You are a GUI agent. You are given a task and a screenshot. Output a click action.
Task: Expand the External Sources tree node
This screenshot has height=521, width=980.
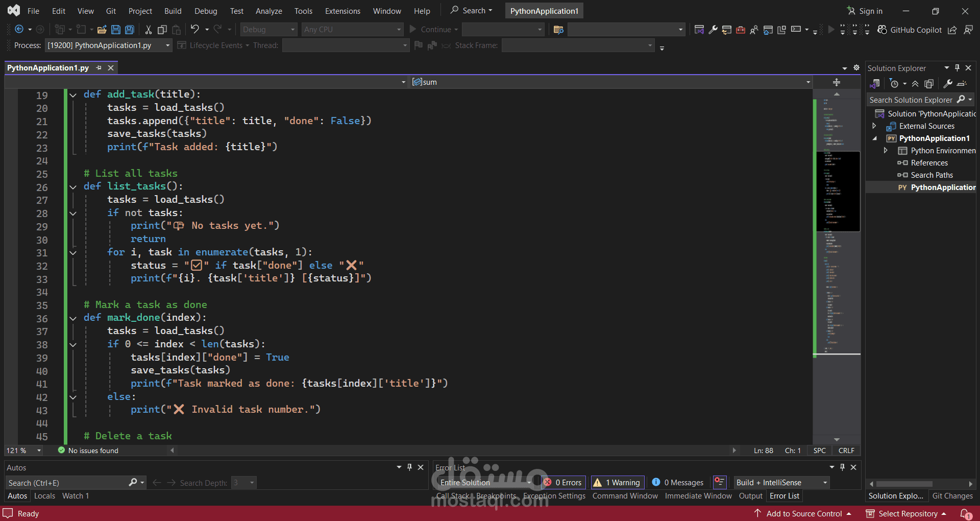point(874,126)
